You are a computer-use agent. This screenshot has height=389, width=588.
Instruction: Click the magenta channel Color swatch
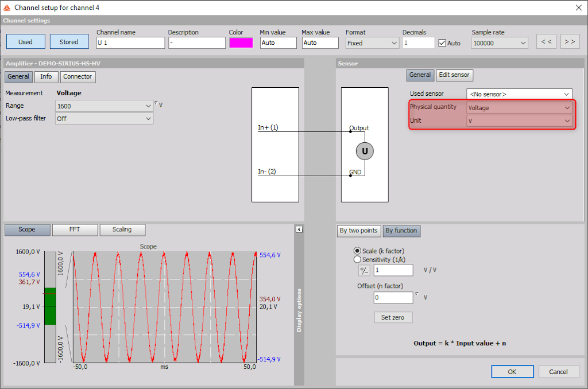(241, 42)
